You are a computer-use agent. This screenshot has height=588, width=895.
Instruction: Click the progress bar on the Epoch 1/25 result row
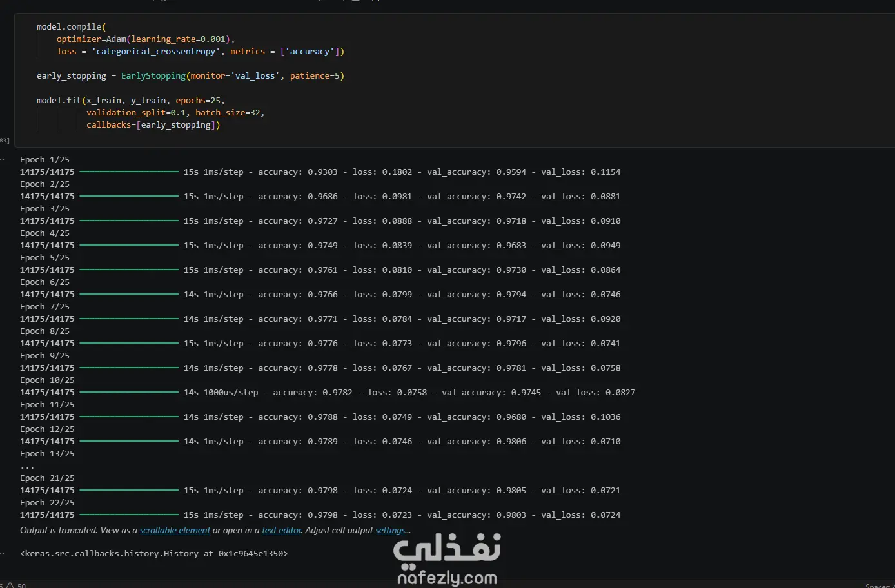pos(129,171)
